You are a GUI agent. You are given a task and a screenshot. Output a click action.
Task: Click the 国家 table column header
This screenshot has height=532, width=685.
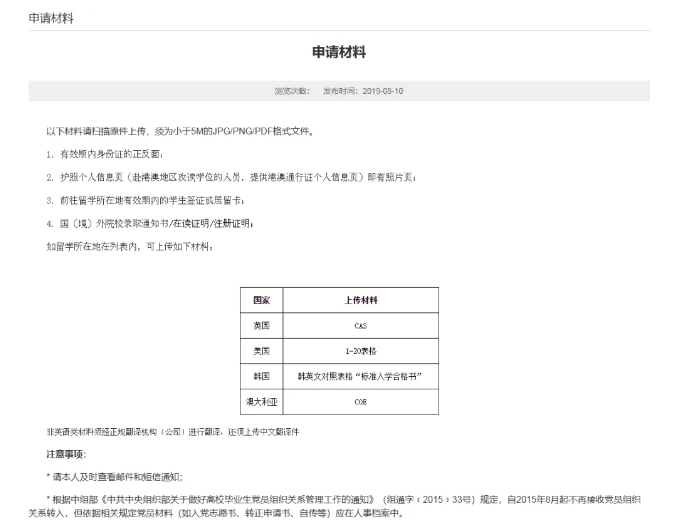coord(262,300)
